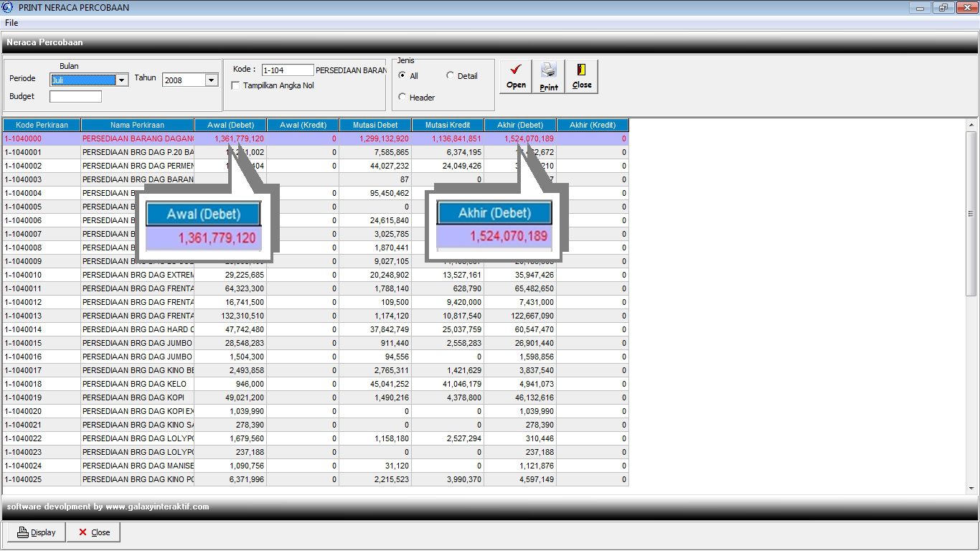Click the Kode input field
The height and width of the screenshot is (551, 980).
pyautogui.click(x=287, y=70)
